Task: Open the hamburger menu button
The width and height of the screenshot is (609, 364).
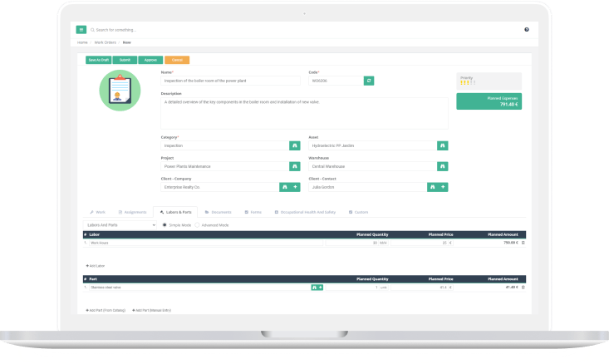Action: 81,29
